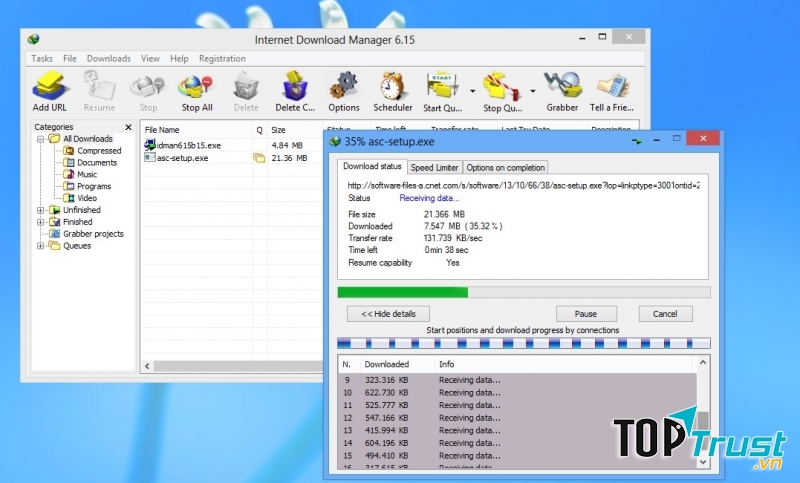Click the idman615b15.exe file icon
The width and height of the screenshot is (800, 483).
149,145
